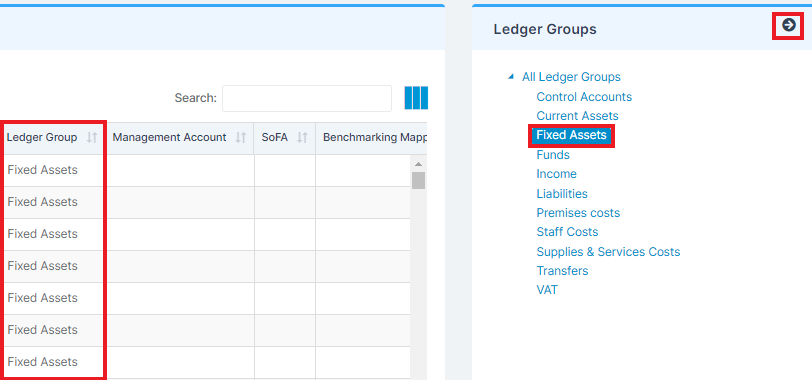Choose Staff Costs ledger group
The image size is (812, 380).
click(x=567, y=232)
